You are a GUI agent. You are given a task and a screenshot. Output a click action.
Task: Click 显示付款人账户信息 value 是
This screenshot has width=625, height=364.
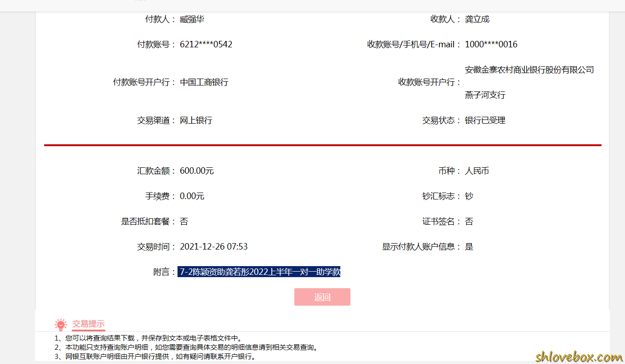pos(469,247)
